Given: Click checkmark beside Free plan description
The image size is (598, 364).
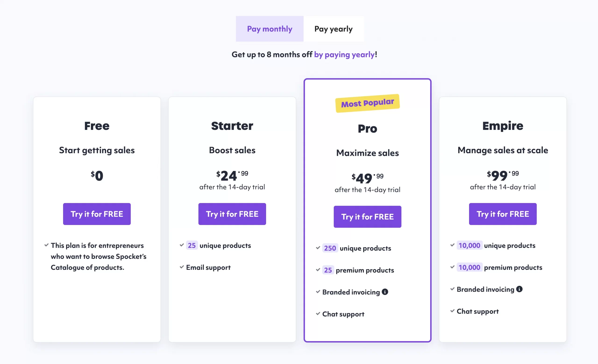Looking at the screenshot, I should coord(46,245).
